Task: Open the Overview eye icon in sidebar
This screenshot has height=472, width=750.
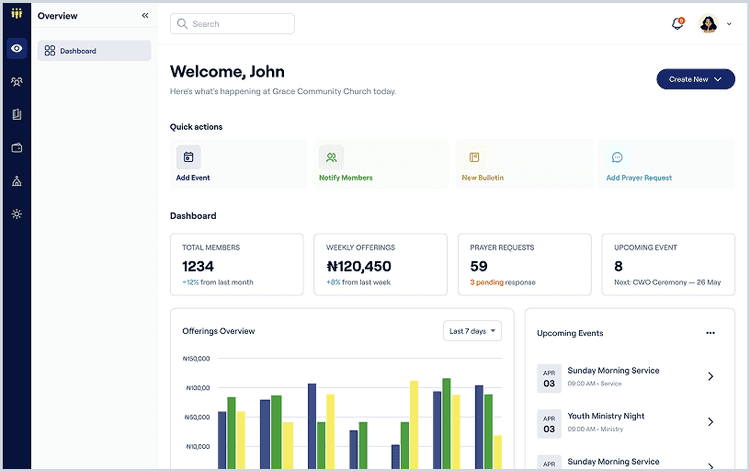Action: (x=17, y=48)
